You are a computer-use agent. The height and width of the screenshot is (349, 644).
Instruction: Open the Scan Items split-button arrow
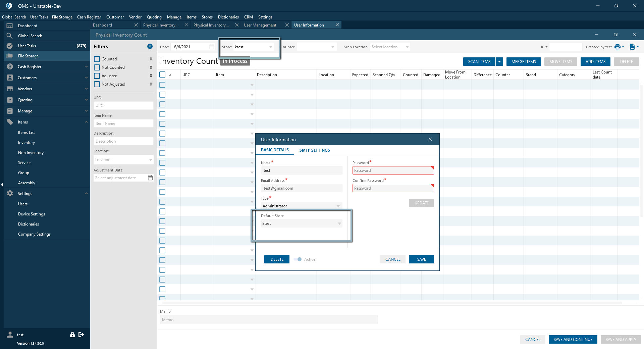[499, 62]
